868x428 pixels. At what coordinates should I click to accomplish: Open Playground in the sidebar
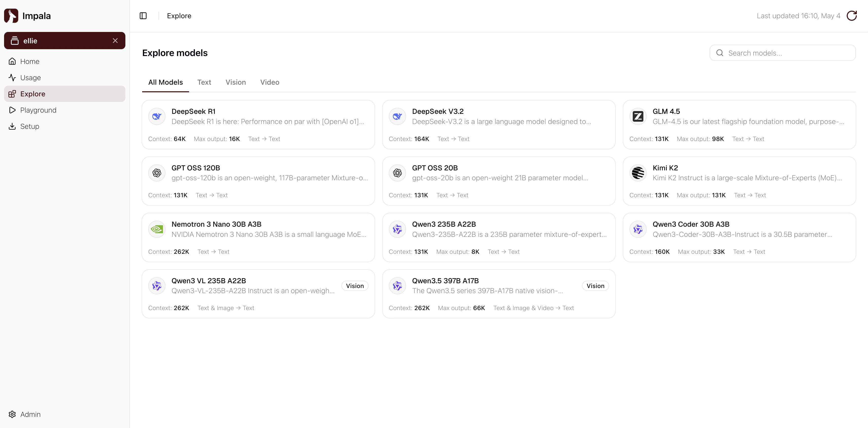tap(65, 110)
